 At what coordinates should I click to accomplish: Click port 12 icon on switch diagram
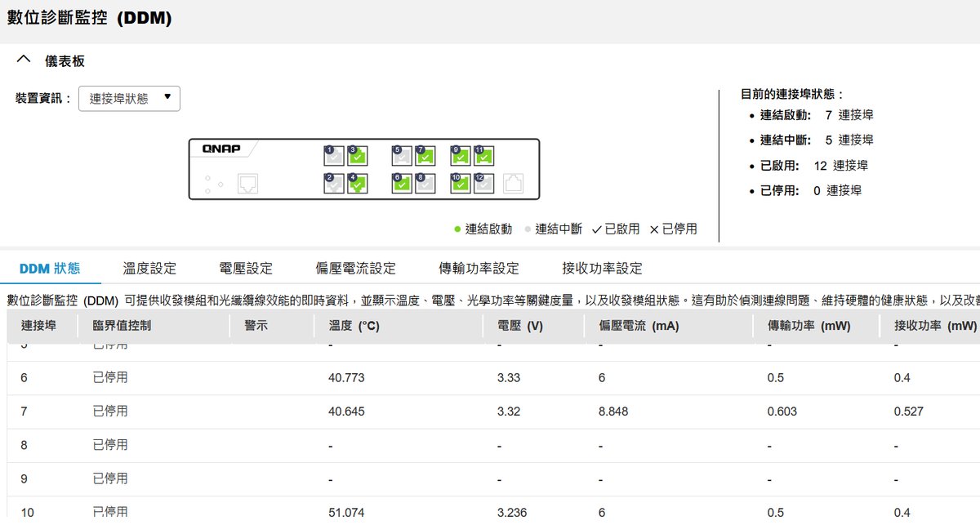(x=483, y=184)
